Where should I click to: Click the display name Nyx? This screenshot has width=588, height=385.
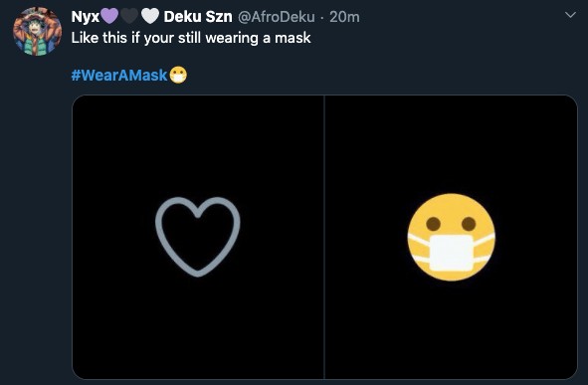[x=86, y=17]
